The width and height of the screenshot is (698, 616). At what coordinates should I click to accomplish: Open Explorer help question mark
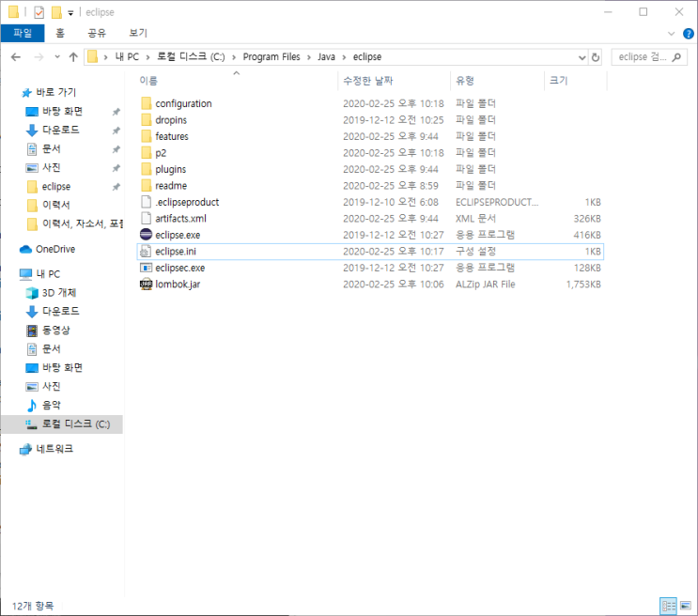coord(689,34)
